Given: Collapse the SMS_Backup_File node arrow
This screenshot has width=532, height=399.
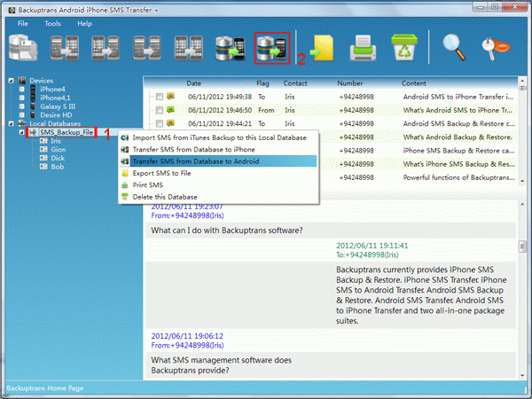Looking at the screenshot, I should 21,132.
